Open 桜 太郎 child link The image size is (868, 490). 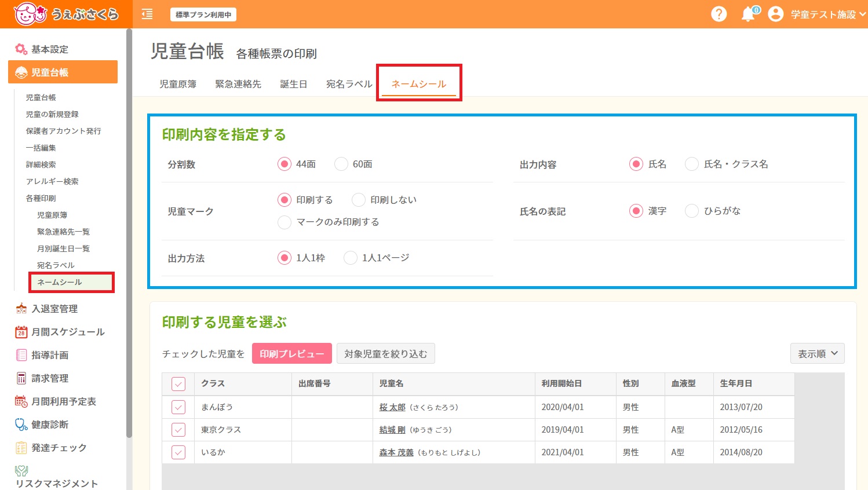[392, 407]
